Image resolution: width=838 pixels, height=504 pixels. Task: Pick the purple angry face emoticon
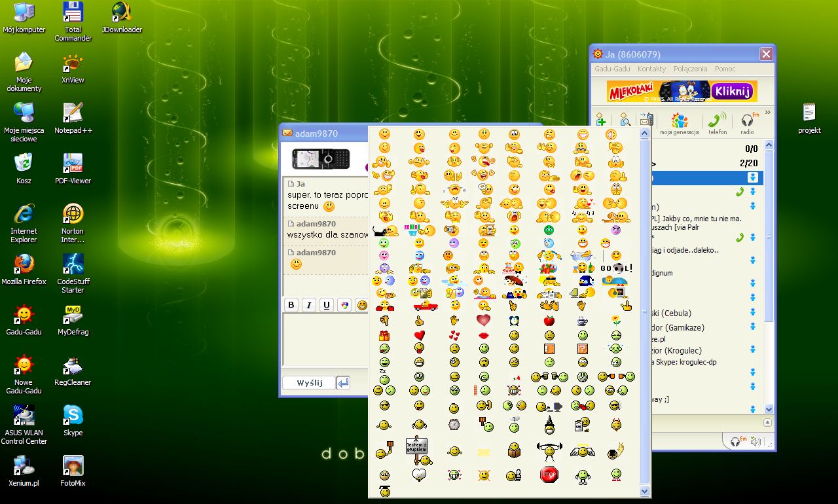pyautogui.click(x=615, y=230)
